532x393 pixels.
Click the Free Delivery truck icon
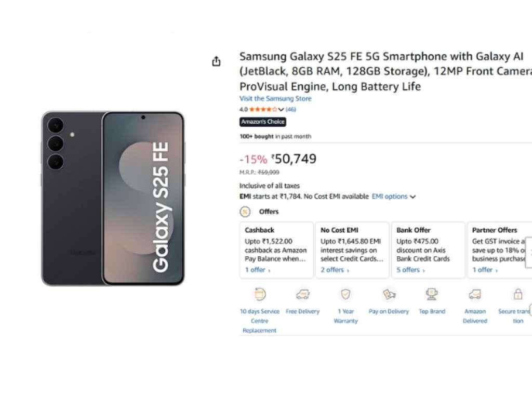[303, 294]
